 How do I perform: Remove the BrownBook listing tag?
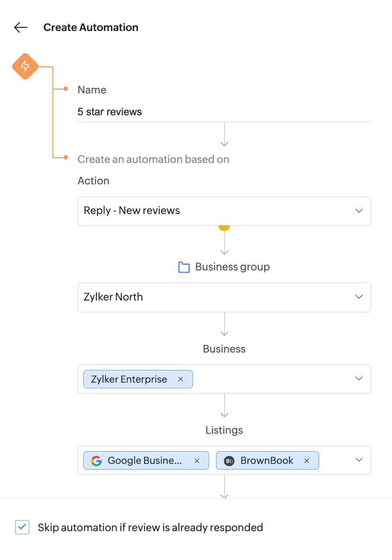[307, 461]
